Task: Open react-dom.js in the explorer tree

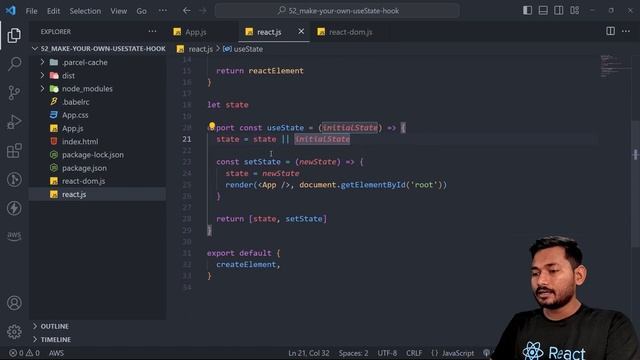Action: [98, 181]
